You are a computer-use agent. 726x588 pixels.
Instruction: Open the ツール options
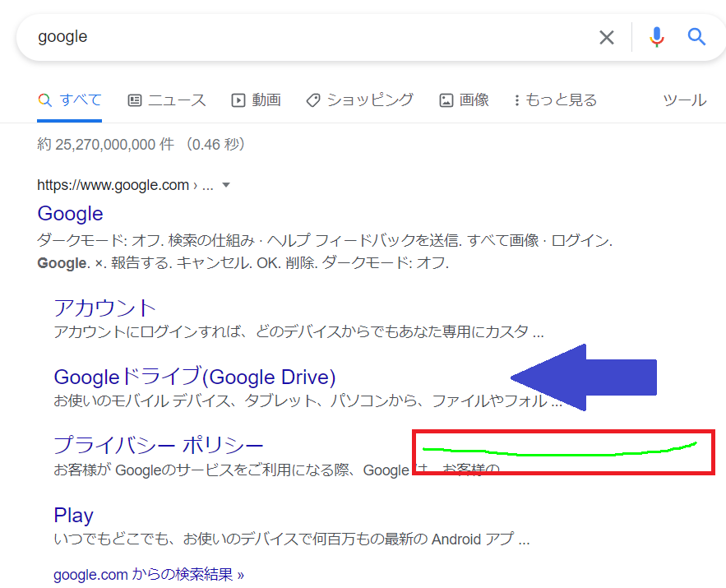[685, 100]
